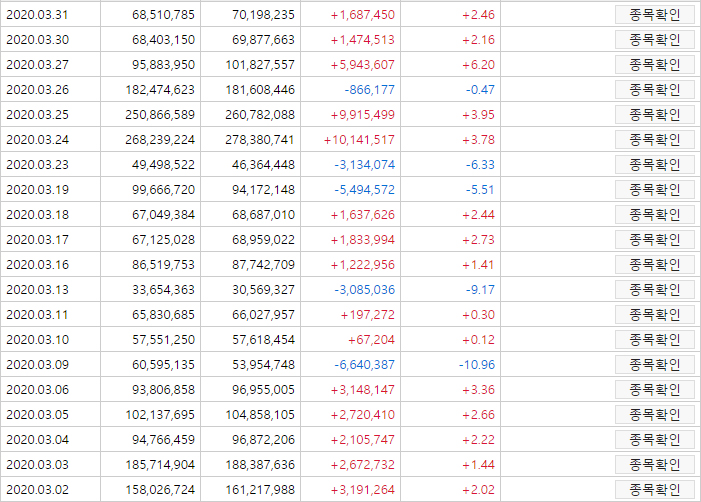View 종목확인 for date 2020.03.03
This screenshot has width=701, height=502.
point(655,465)
